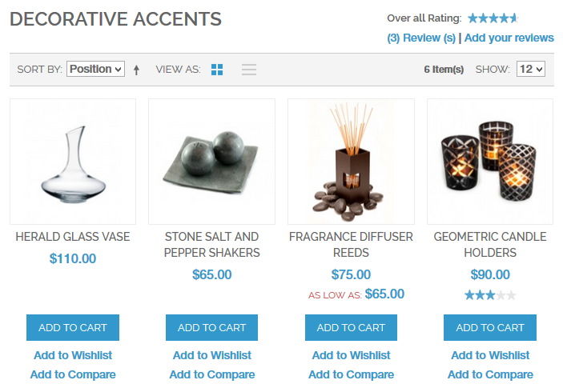Open the (3) Review(s) link
Image resolution: width=563 pixels, height=392 pixels.
tap(421, 38)
